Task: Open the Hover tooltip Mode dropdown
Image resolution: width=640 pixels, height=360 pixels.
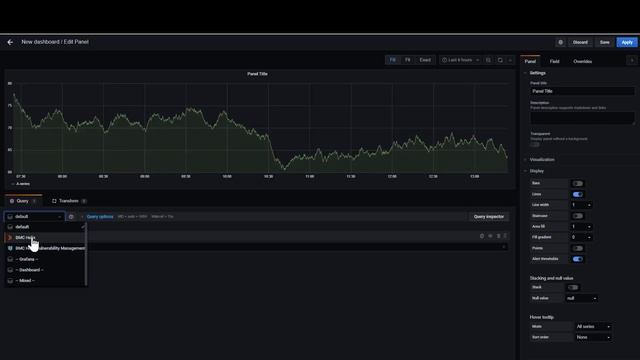Action: [593, 327]
